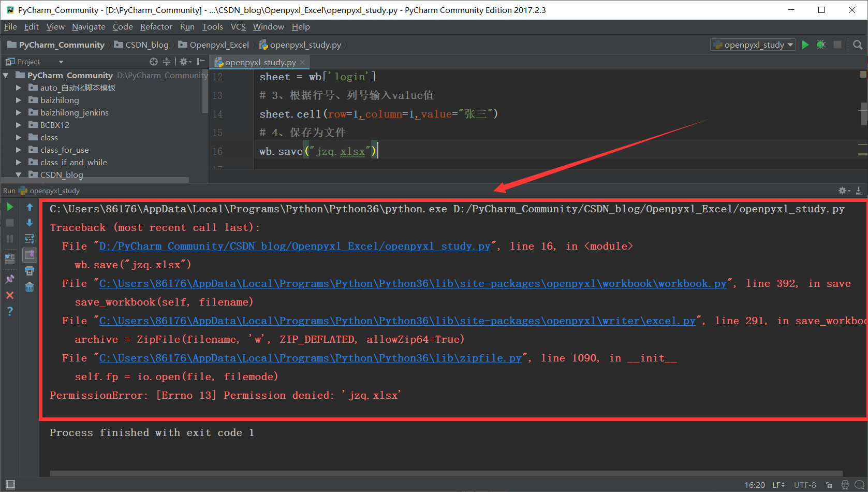Open the openpyxl_study run configuration dropdown
Viewport: 868px width, 492px height.
click(x=753, y=45)
